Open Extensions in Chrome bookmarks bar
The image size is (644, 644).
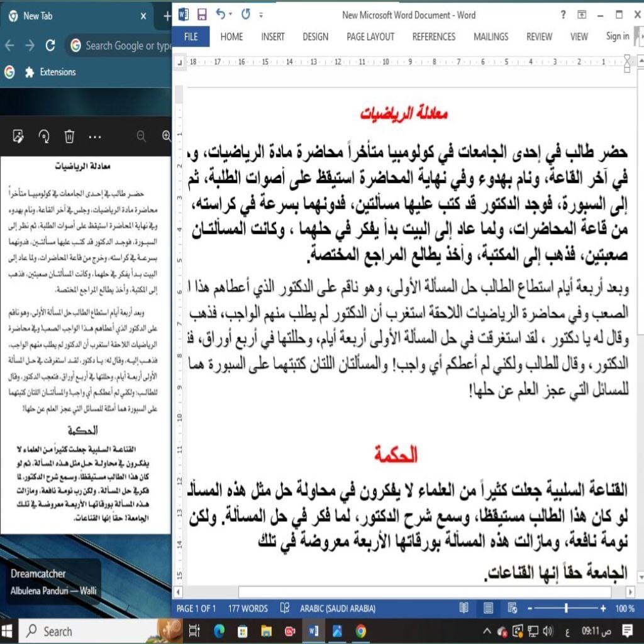click(x=50, y=72)
